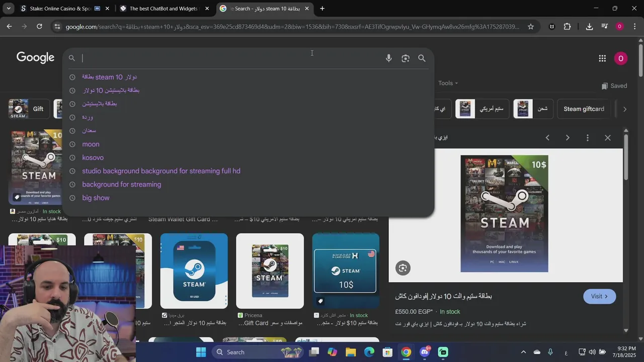The width and height of the screenshot is (644, 362).
Task: Click the 'شحن' filter chip
Action: tap(532, 109)
